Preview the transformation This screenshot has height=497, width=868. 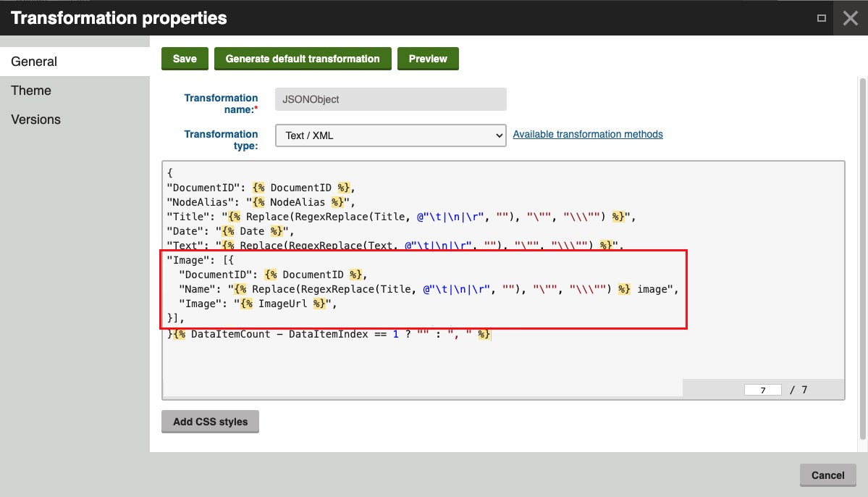pyautogui.click(x=428, y=59)
